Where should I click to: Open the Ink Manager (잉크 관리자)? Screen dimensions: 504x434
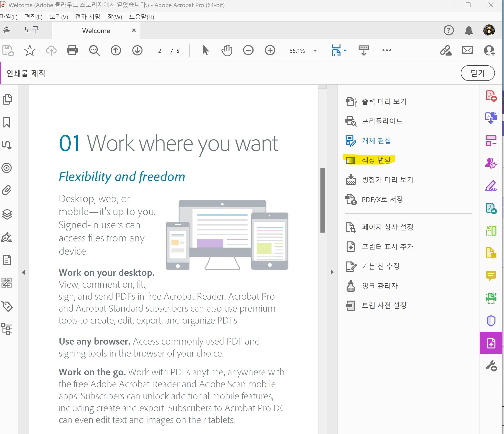click(380, 286)
